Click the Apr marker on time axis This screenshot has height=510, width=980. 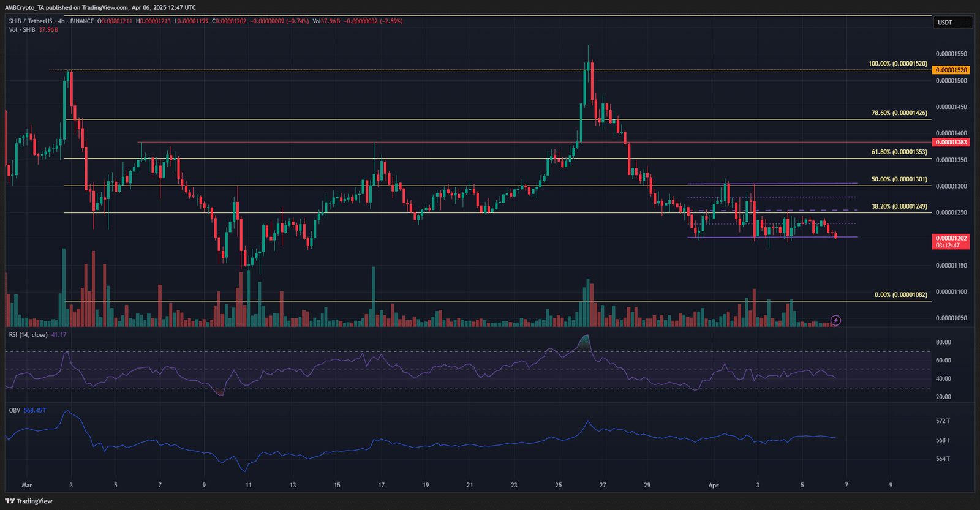tap(713, 485)
